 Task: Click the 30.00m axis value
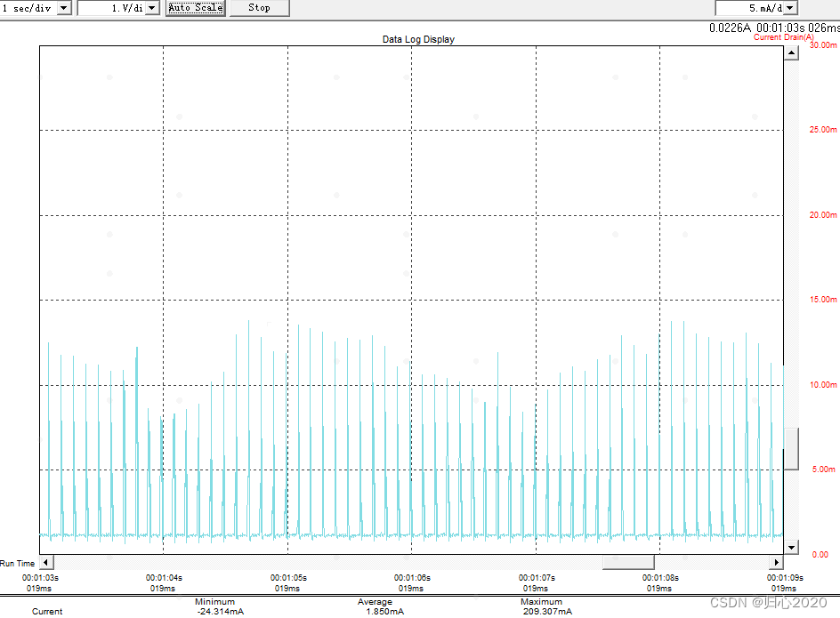tap(823, 45)
